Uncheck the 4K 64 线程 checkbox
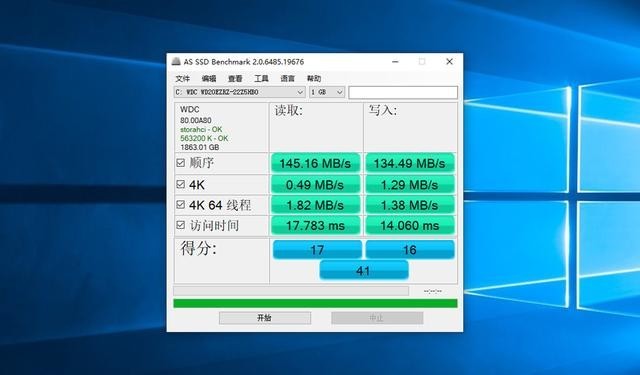The height and width of the screenshot is (375, 640). (180, 204)
